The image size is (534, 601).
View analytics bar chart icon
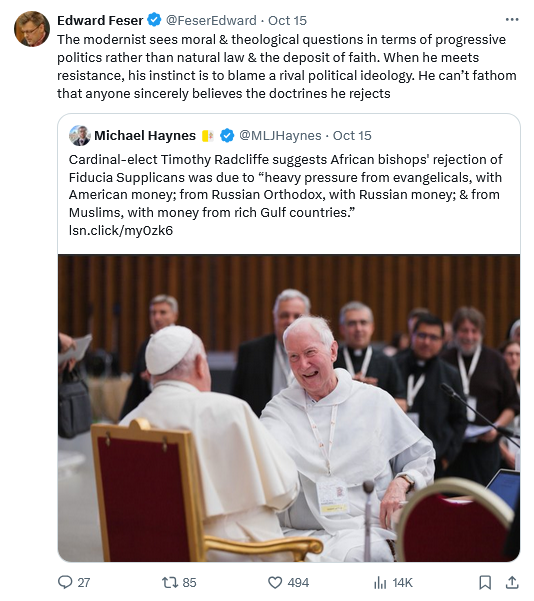coord(380,583)
